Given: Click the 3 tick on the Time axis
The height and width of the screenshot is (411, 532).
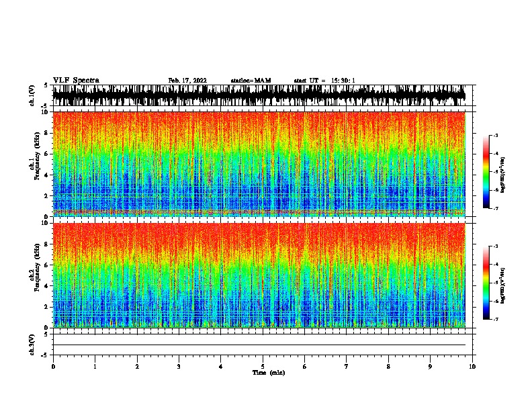Looking at the screenshot, I should (x=179, y=366).
